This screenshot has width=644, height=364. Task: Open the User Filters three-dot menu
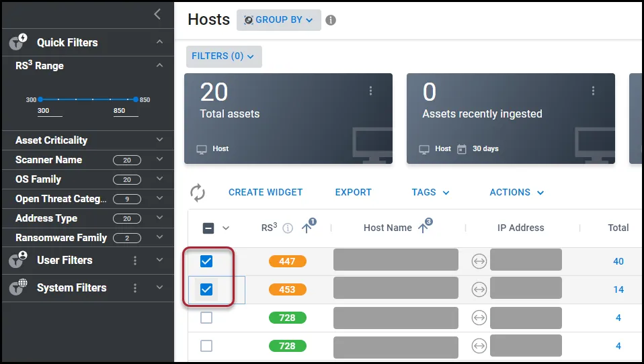tap(135, 260)
